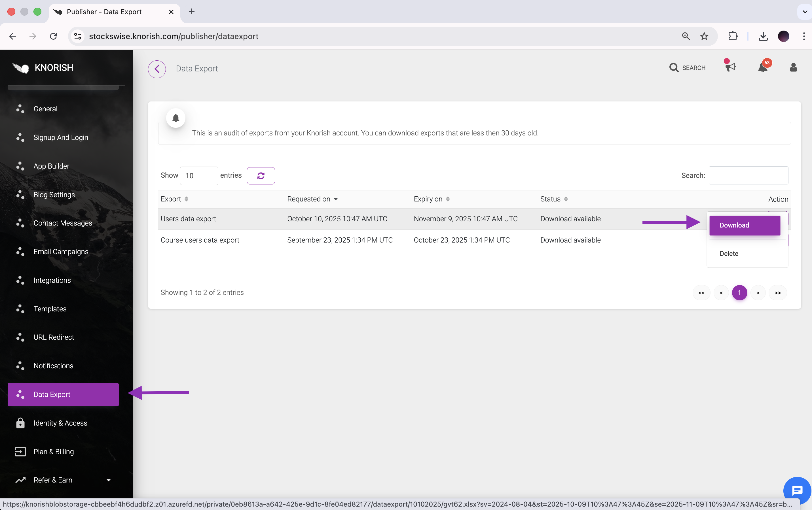
Task: Open the notifications bell with 63 badge
Action: [763, 67]
